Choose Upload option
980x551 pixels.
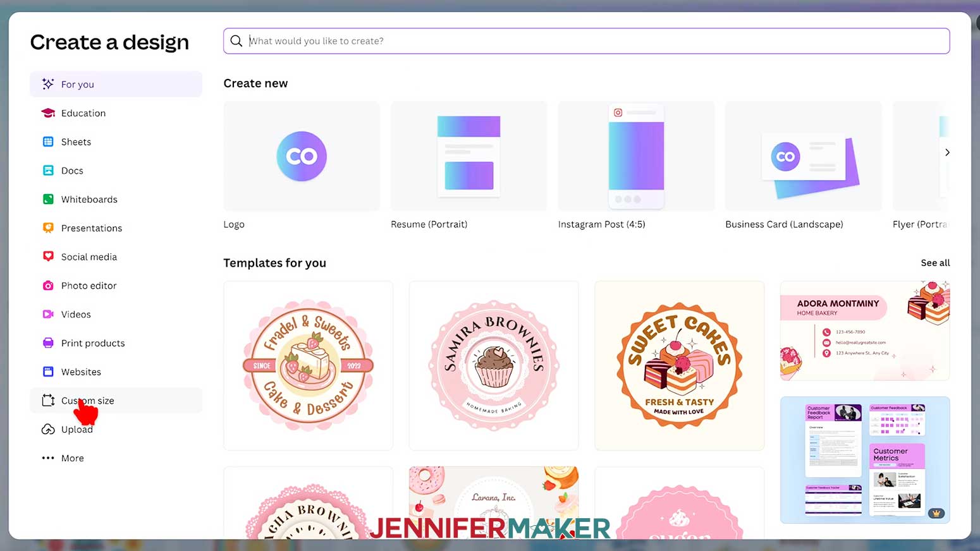[116, 430]
